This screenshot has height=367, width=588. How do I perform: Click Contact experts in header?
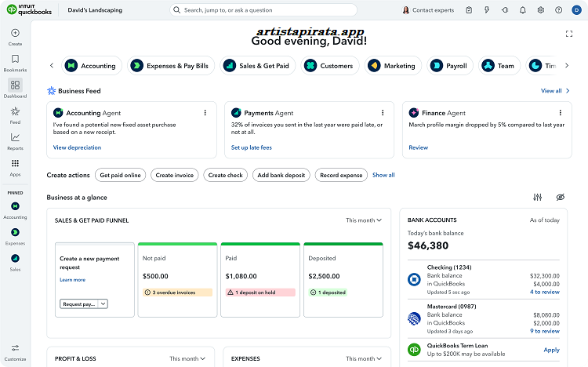[428, 10]
